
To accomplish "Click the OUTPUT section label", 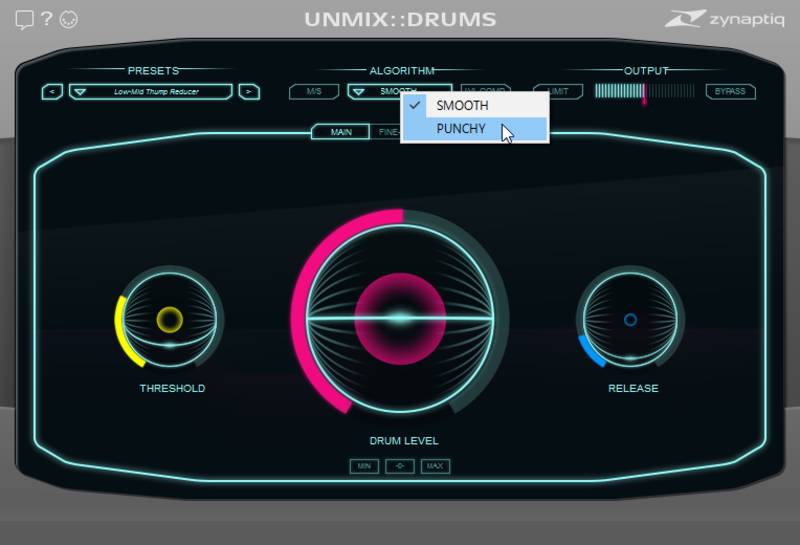I will 646,70.
